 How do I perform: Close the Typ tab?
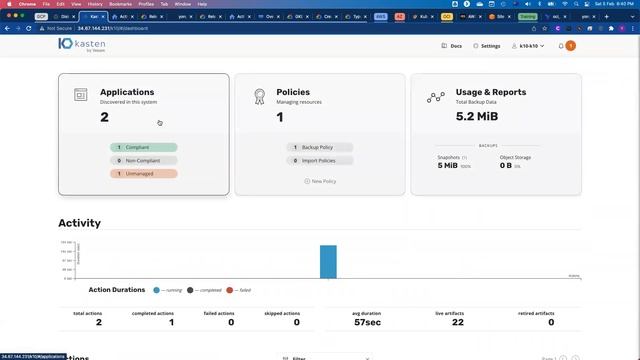coord(365,17)
